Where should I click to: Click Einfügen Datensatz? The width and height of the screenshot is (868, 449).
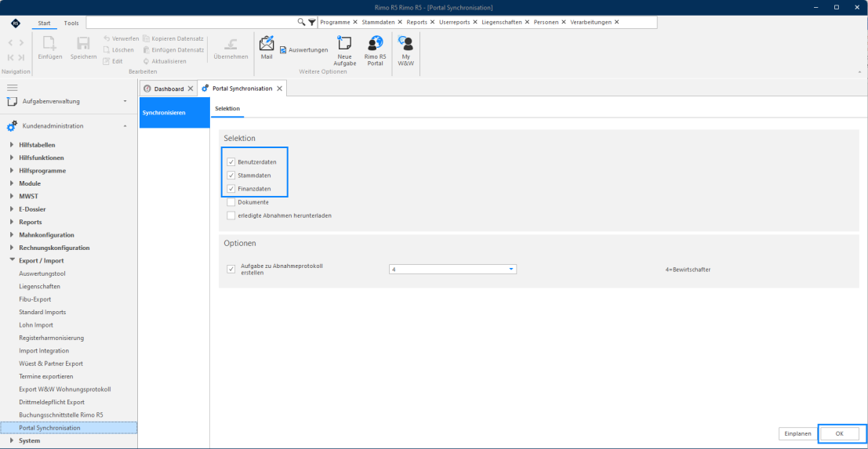point(173,50)
